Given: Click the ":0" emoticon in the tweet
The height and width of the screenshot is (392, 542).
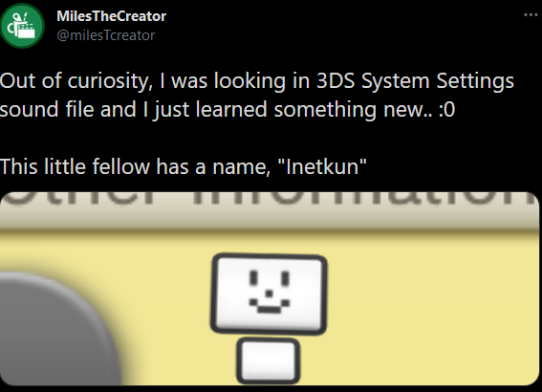Looking at the screenshot, I should [446, 110].
